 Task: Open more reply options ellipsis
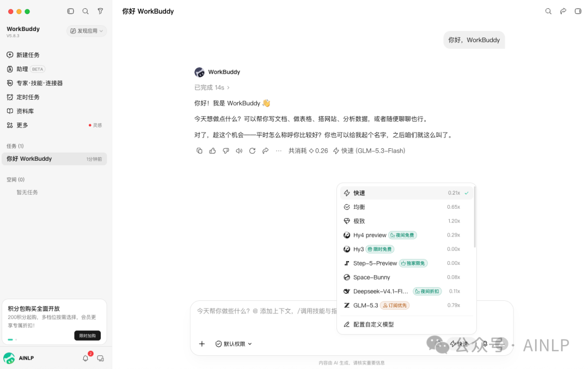tap(279, 150)
